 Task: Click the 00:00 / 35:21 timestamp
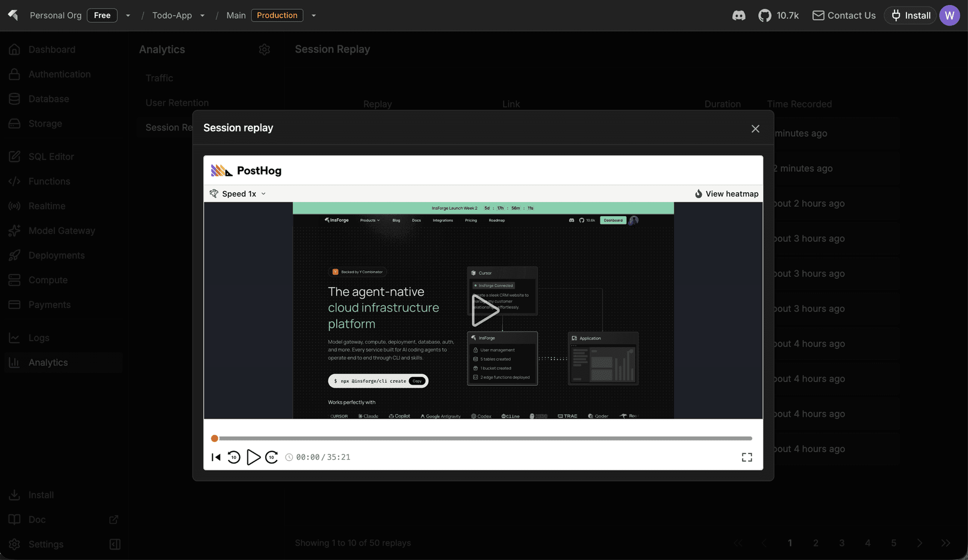[x=323, y=457]
